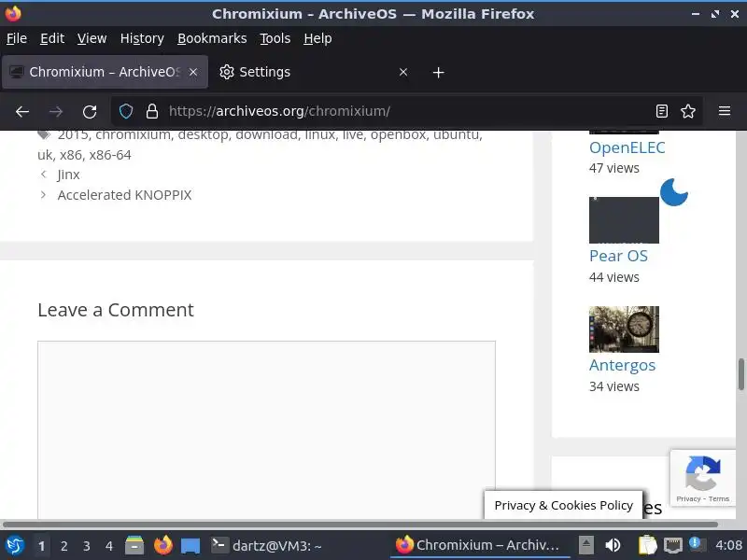Click the vertical page scrollbar thumb
The width and height of the screenshot is (747, 560).
tap(741, 374)
